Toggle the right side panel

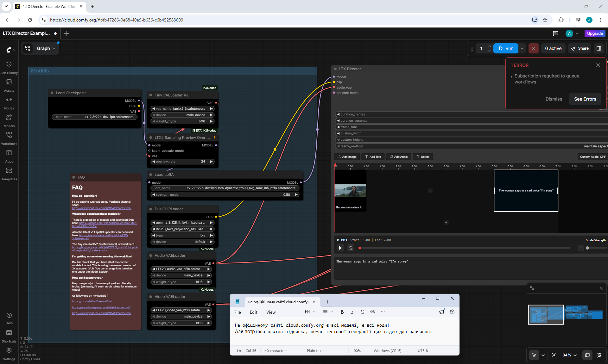point(599,48)
